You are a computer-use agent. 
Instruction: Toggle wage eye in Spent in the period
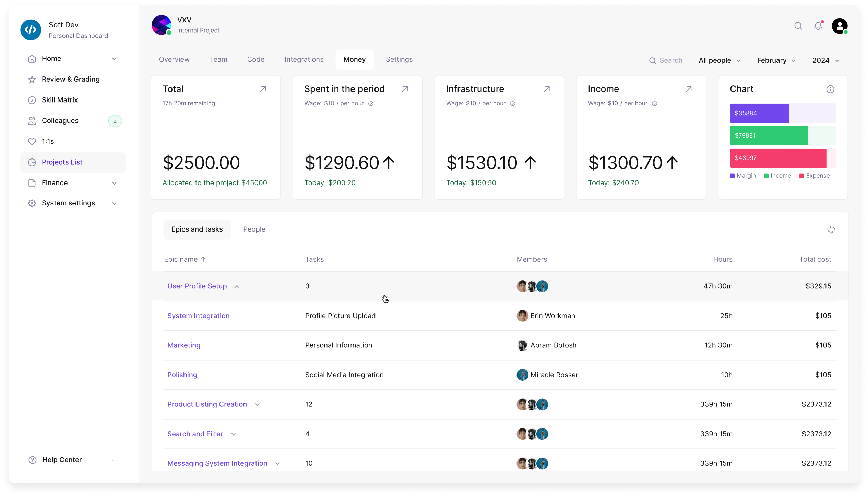(371, 104)
